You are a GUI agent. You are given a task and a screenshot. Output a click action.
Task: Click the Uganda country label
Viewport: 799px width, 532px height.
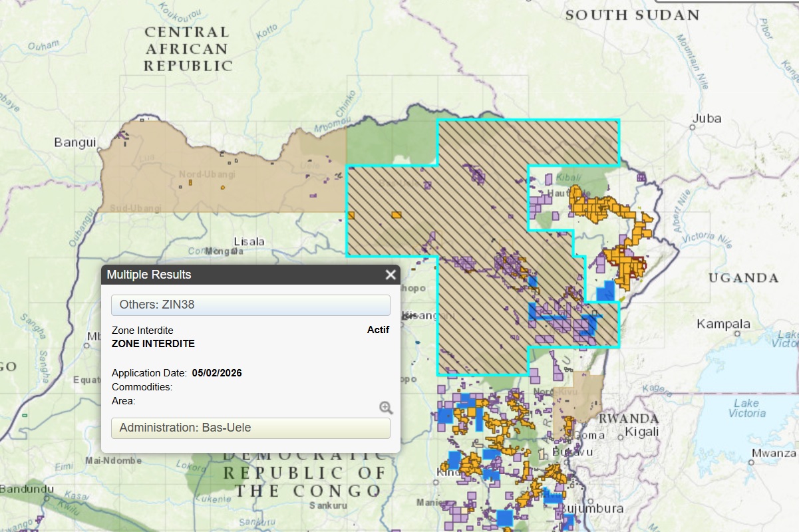pyautogui.click(x=743, y=278)
